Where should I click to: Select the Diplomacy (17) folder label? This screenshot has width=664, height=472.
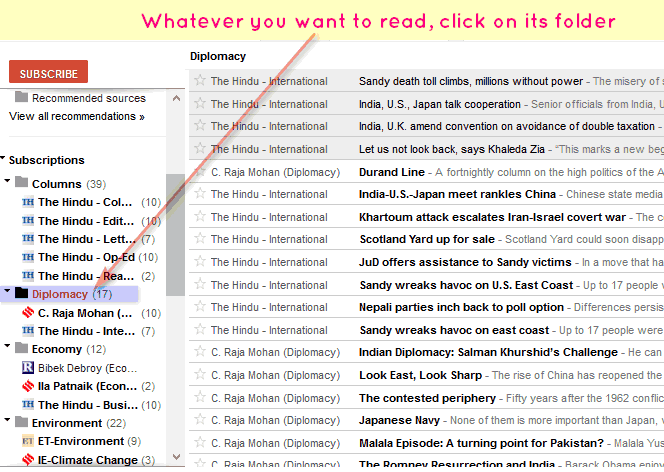[72, 294]
